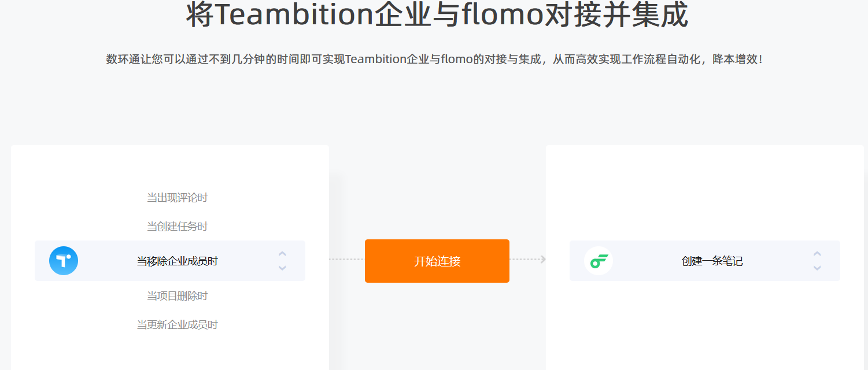Select the 当出现评论时 trigger option
868x370 pixels.
177,198
